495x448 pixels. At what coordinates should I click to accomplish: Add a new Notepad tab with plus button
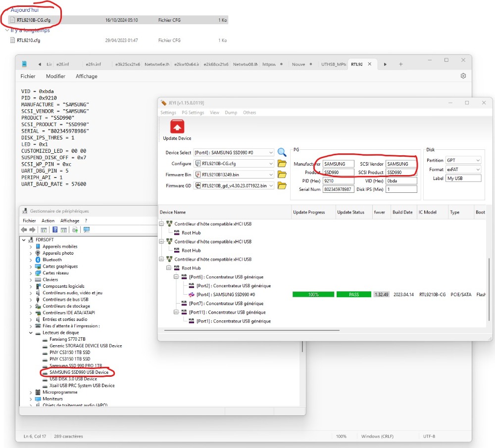(401, 64)
